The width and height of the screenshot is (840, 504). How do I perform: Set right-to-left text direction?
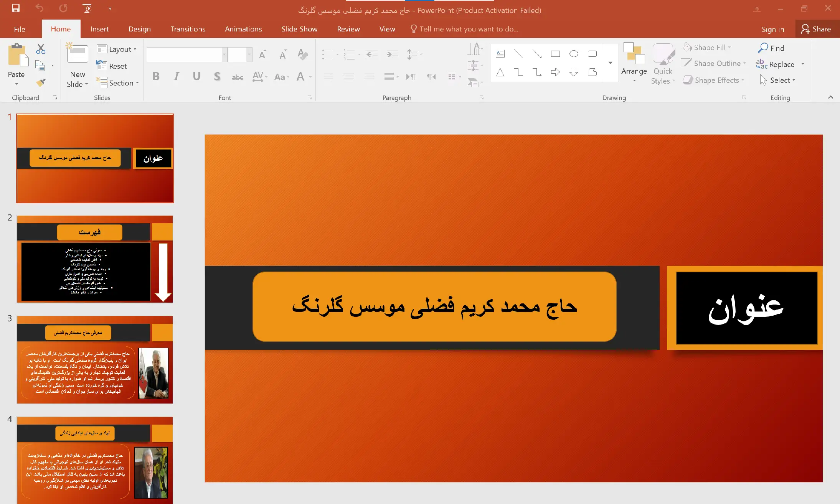click(x=431, y=77)
